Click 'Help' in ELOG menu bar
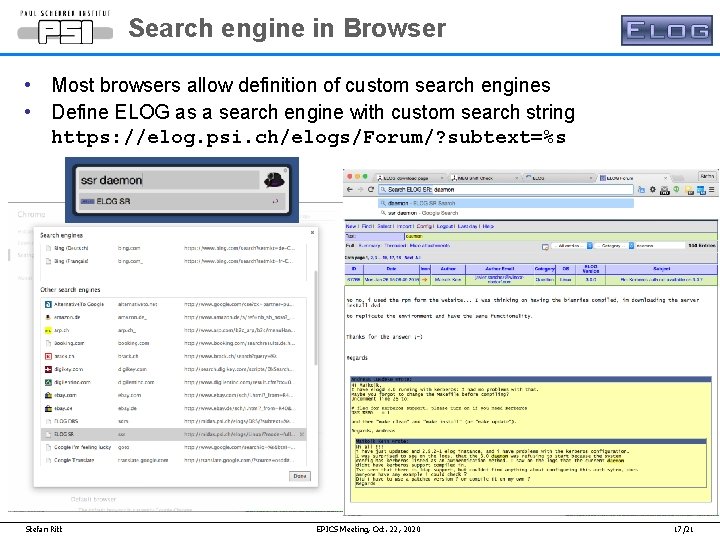The width and height of the screenshot is (720, 540). pyautogui.click(x=488, y=226)
